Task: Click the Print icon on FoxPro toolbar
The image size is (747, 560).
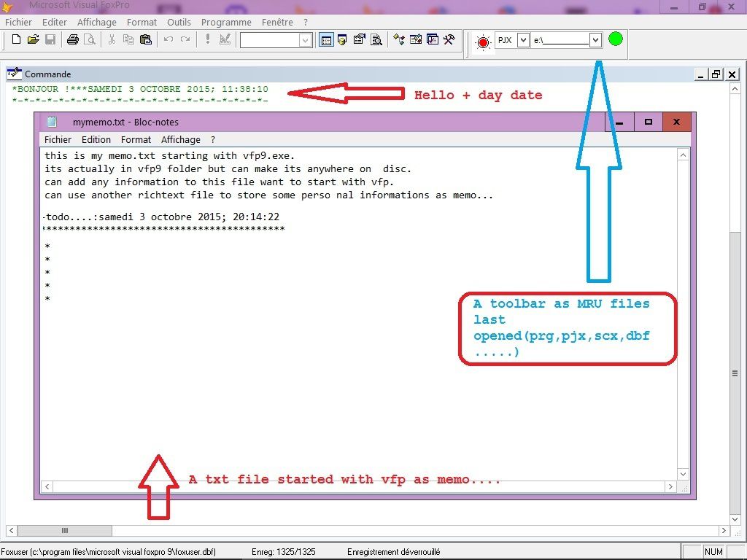Action: [x=71, y=39]
